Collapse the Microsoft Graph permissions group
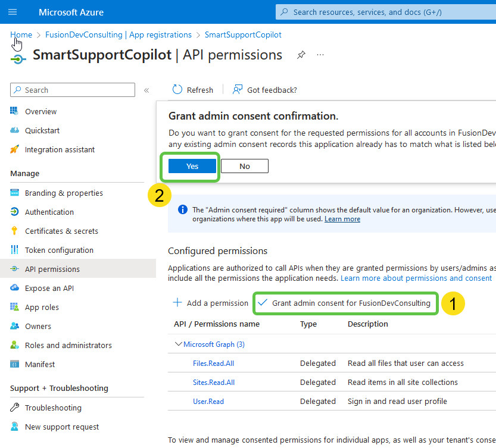The width and height of the screenshot is (496, 448). [x=177, y=344]
